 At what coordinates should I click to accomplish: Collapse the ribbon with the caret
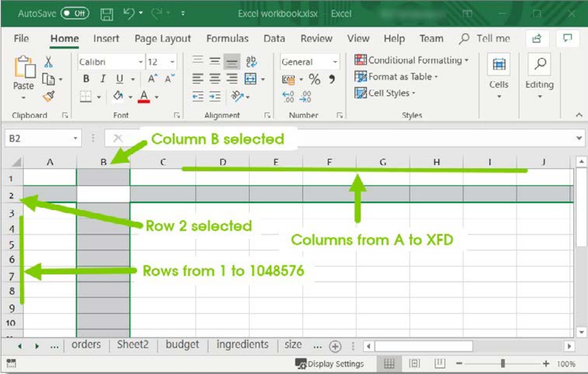[x=579, y=115]
